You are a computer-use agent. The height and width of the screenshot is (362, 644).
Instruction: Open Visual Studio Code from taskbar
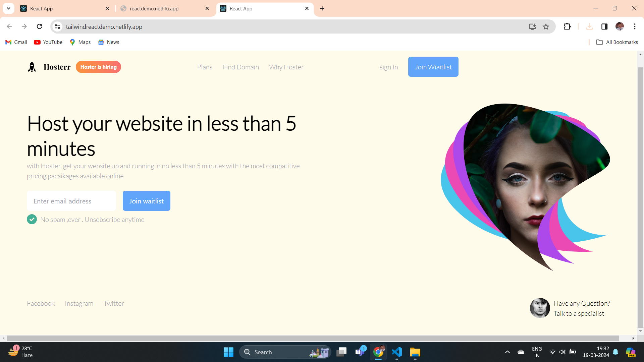click(396, 352)
